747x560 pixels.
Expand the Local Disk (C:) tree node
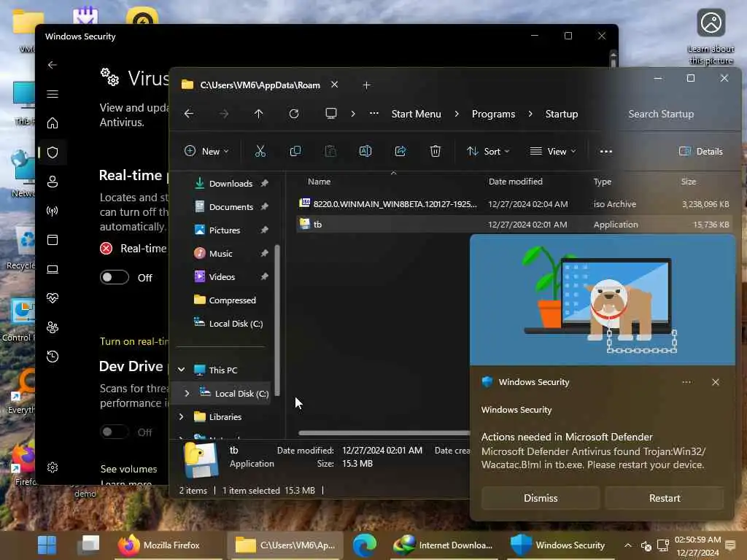[187, 393]
